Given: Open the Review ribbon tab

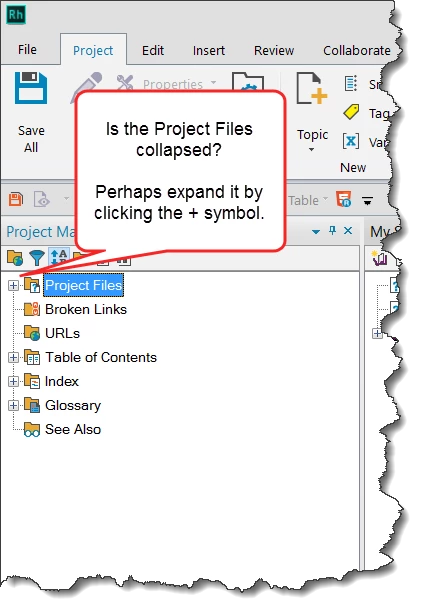Looking at the screenshot, I should coord(274,50).
